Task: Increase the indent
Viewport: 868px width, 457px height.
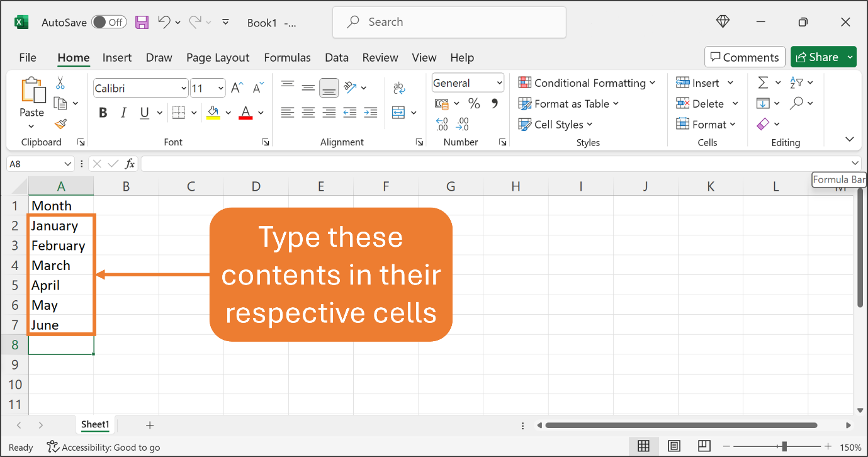Action: click(x=371, y=113)
